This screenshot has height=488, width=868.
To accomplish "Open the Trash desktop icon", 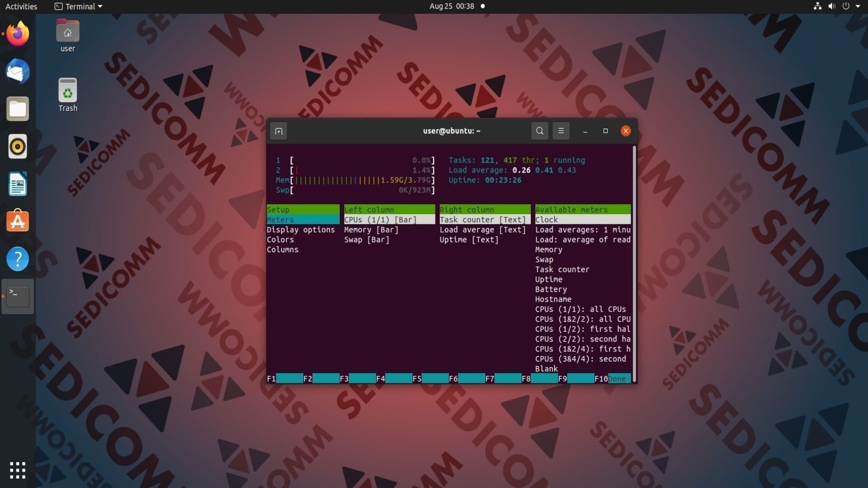I will [x=68, y=95].
